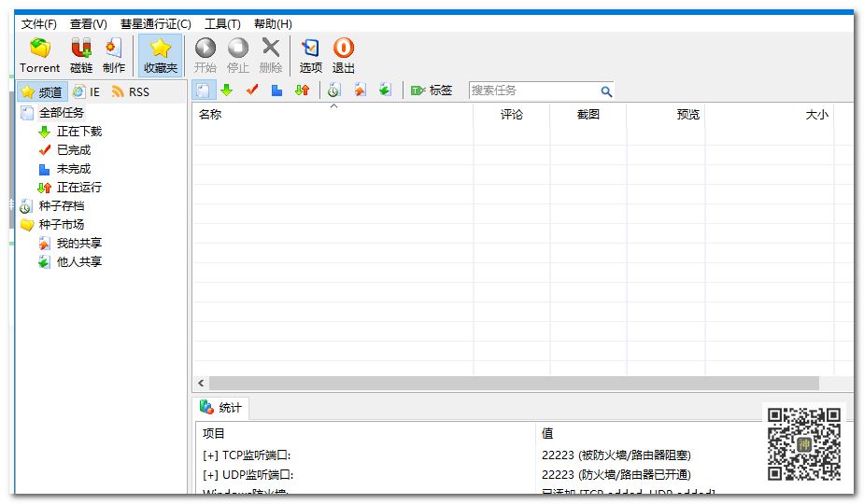Create a new torrent (制作)
Screen dimensions: 864x504
pyautogui.click(x=114, y=55)
